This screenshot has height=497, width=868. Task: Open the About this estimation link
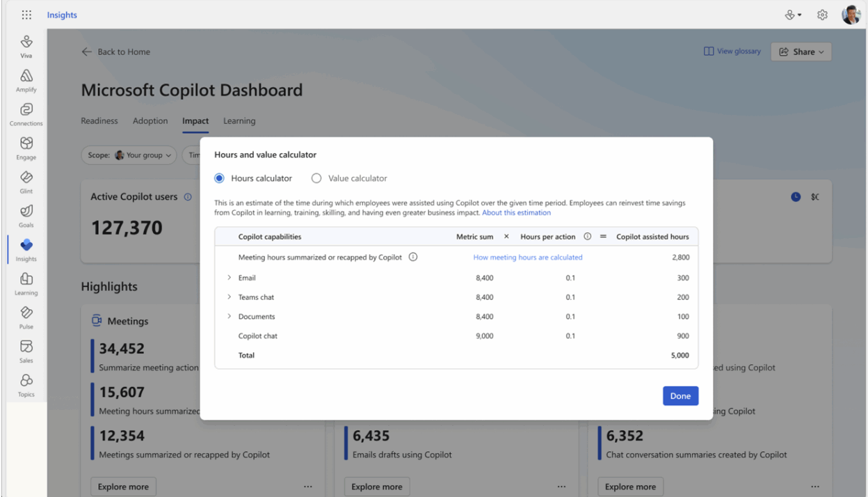[516, 213]
